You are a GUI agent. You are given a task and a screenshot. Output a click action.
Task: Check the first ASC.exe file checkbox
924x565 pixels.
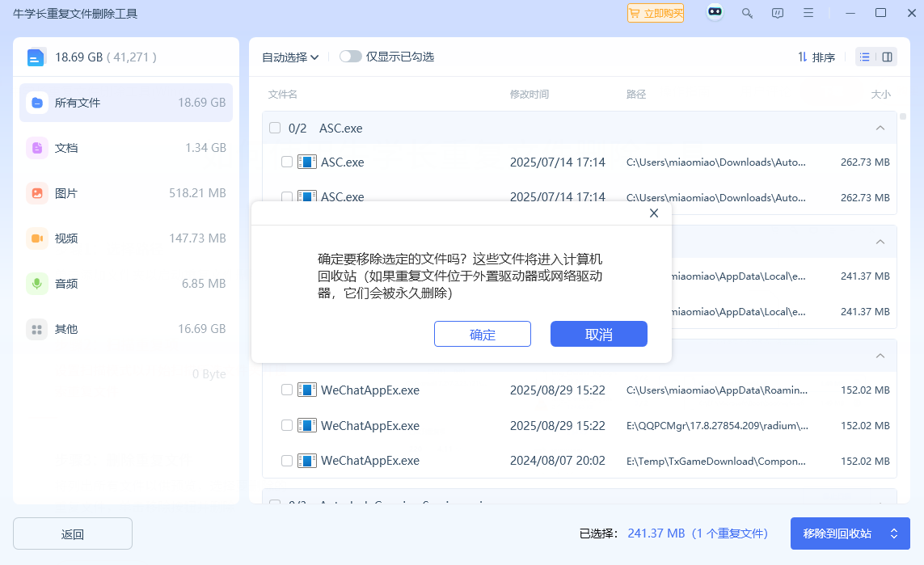click(x=286, y=162)
